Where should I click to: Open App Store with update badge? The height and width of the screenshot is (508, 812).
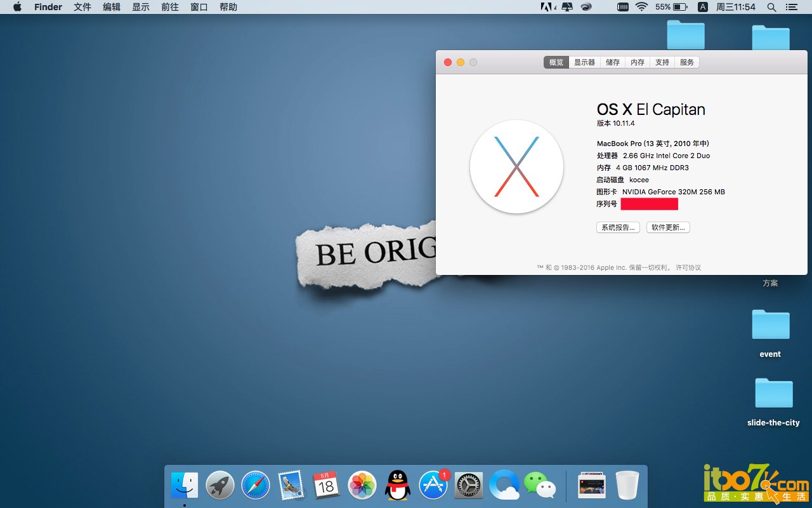[433, 486]
